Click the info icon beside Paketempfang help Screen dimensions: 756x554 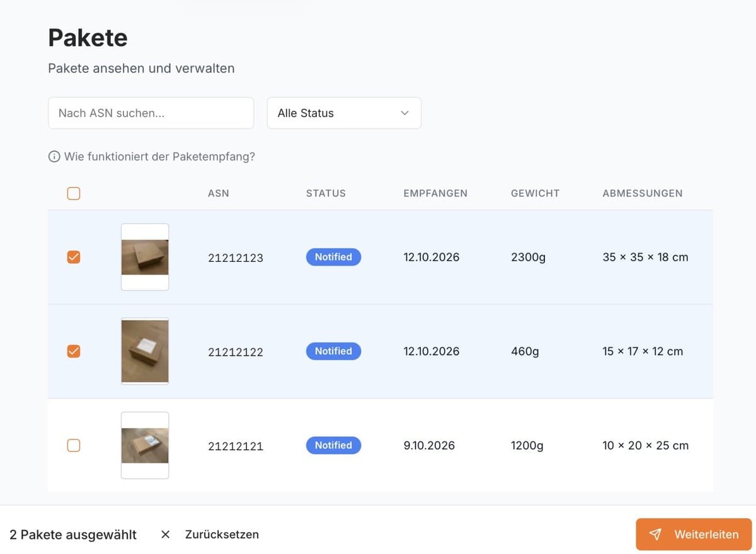(54, 157)
